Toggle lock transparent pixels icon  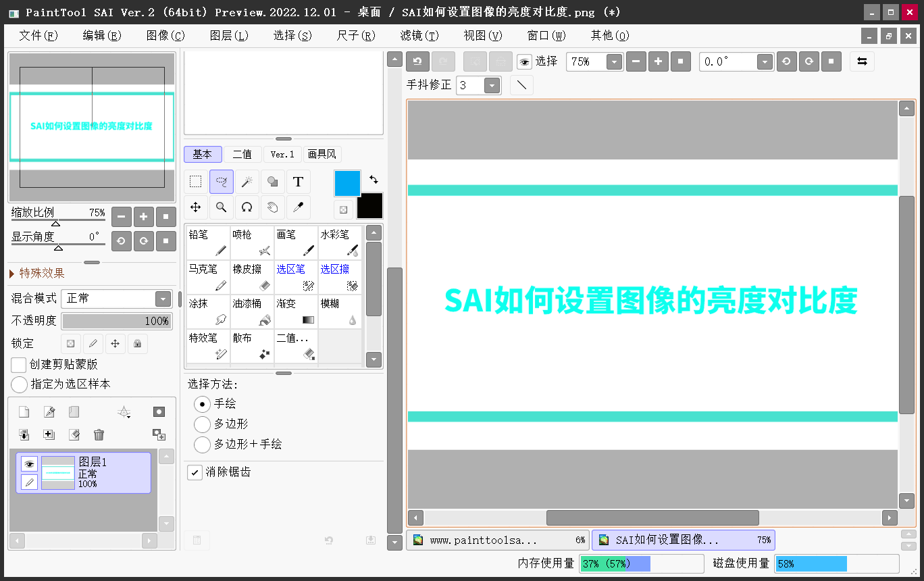coord(70,343)
